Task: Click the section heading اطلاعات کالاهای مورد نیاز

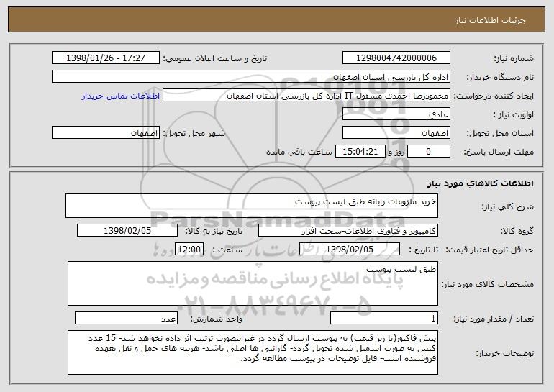Action: 480,183
